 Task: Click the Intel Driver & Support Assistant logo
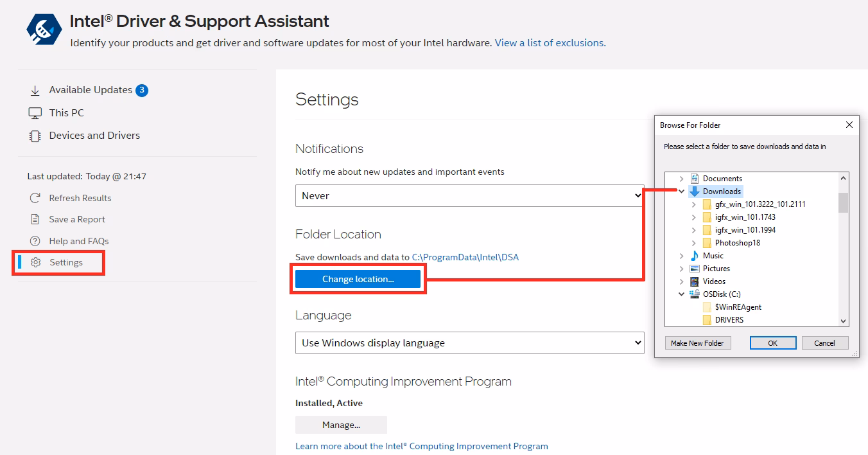pyautogui.click(x=44, y=29)
